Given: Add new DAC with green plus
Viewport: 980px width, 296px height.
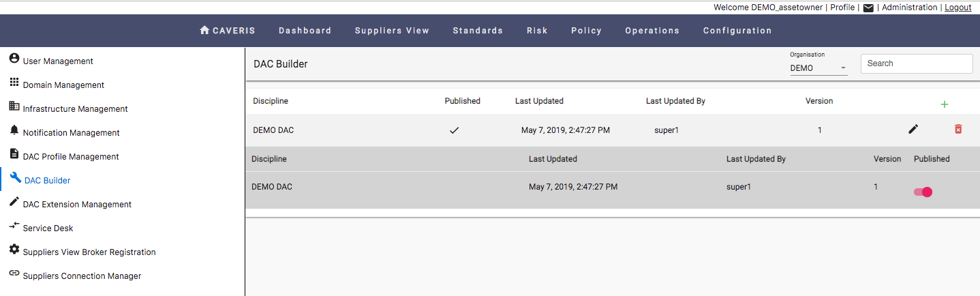Looking at the screenshot, I should 945,104.
